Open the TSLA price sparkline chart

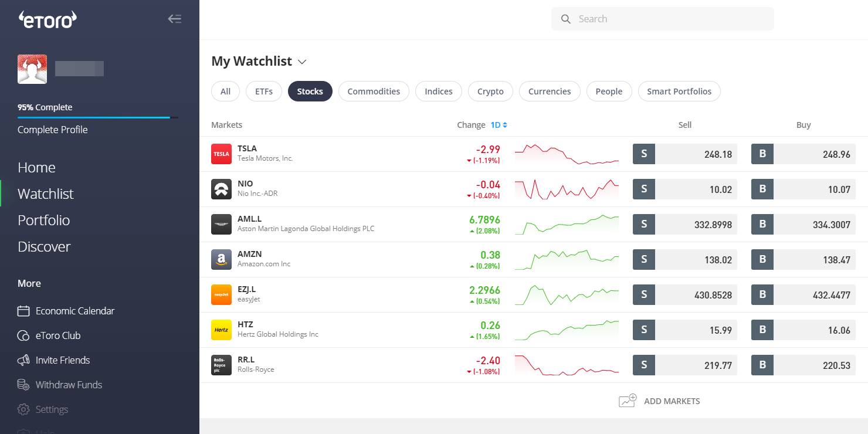click(x=567, y=154)
